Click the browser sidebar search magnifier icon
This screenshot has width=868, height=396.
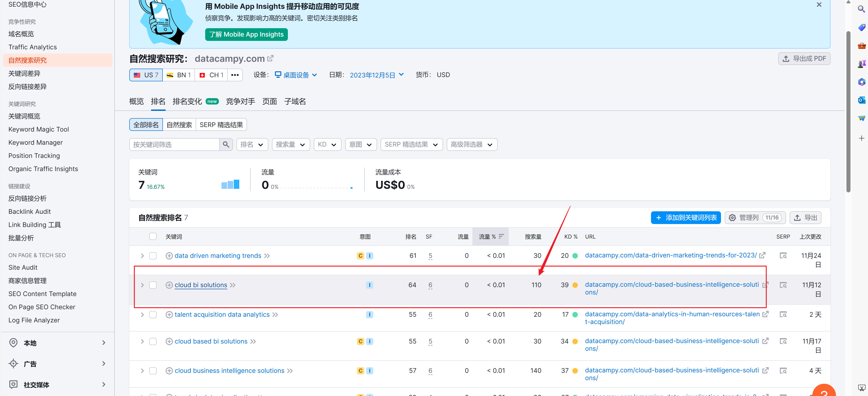[x=861, y=9]
